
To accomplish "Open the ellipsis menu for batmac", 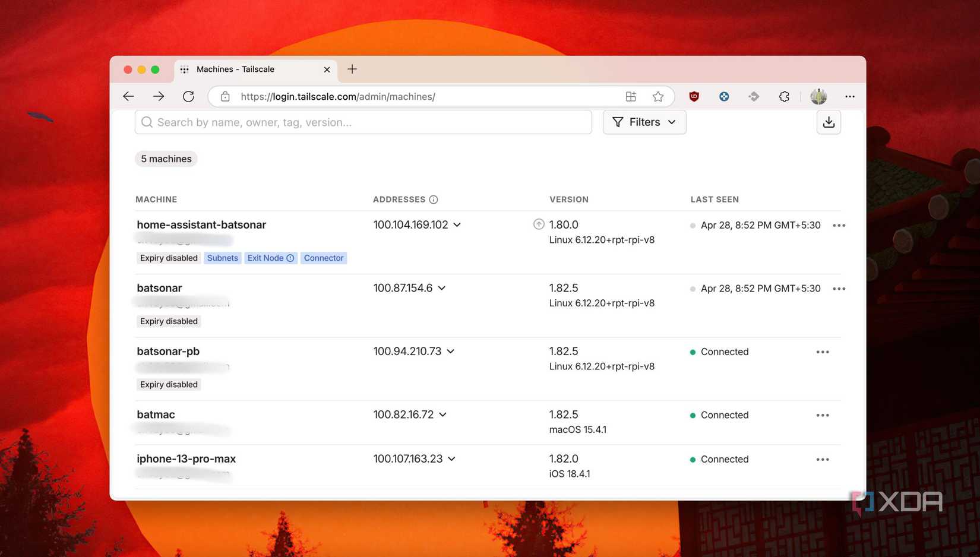I will pos(823,414).
